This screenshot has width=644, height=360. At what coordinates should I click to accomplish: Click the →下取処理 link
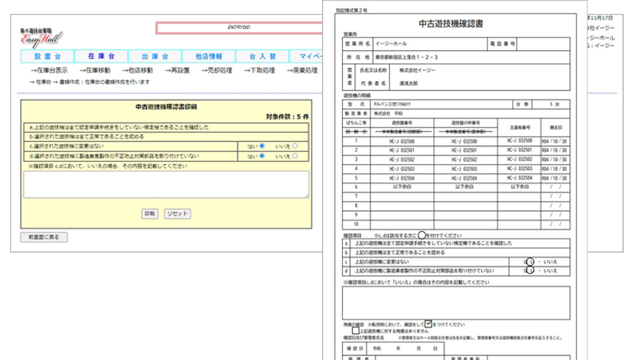pos(259,70)
